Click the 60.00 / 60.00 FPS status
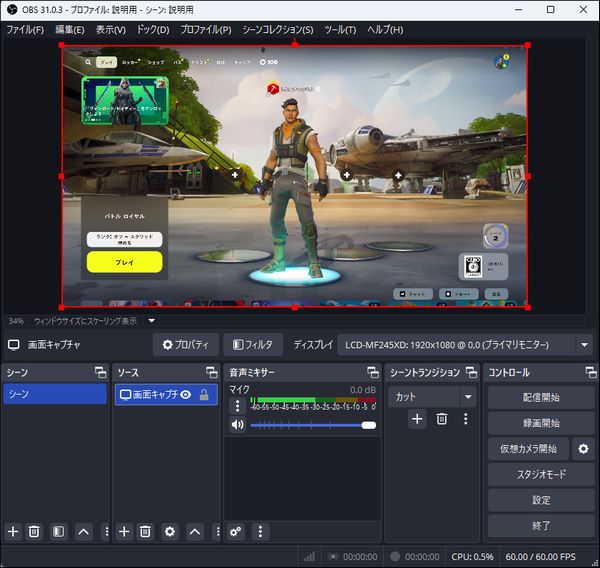The height and width of the screenshot is (568, 600). tap(540, 557)
